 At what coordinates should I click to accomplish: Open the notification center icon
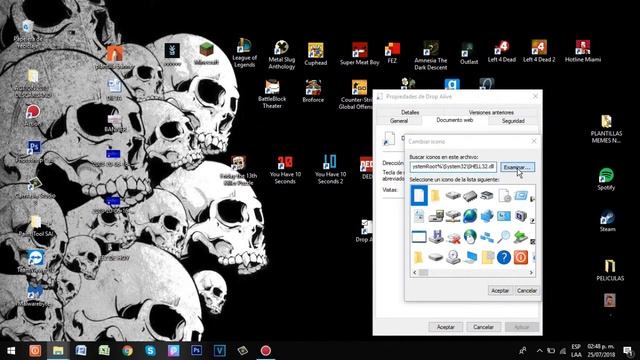click(628, 351)
